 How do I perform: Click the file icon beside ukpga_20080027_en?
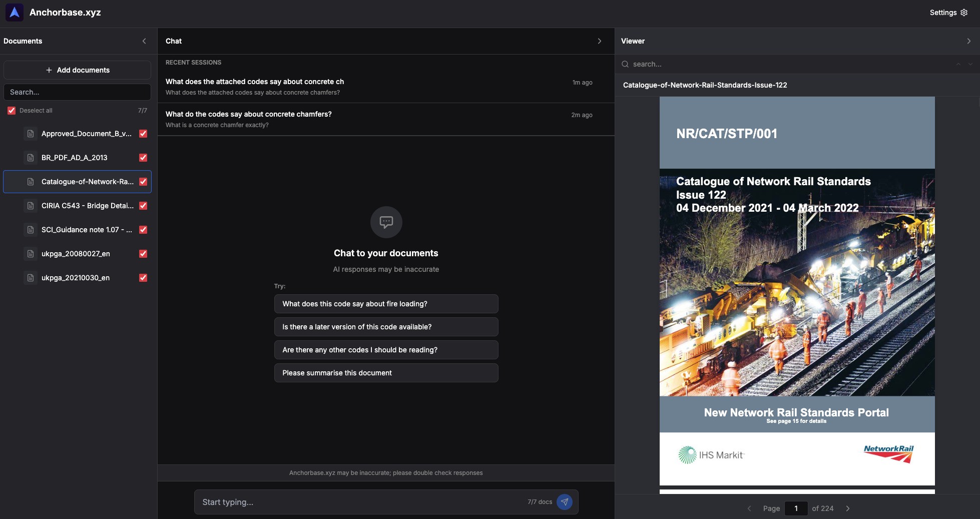click(x=31, y=254)
